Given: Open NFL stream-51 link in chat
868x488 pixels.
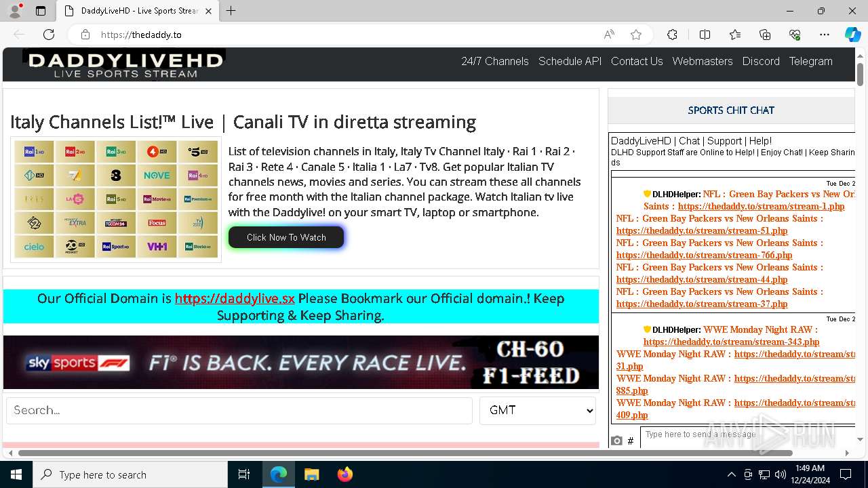Looking at the screenshot, I should [x=702, y=230].
